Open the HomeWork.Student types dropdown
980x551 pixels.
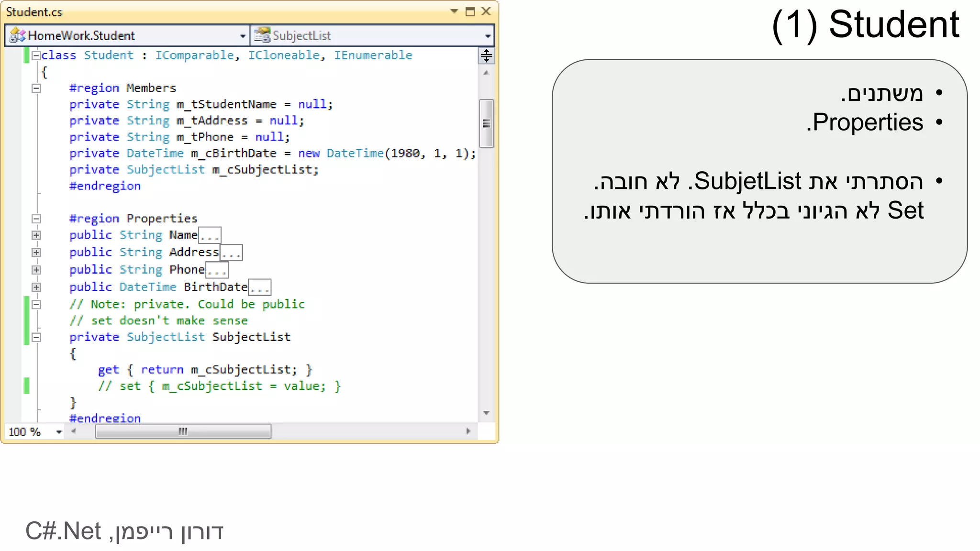tap(243, 36)
